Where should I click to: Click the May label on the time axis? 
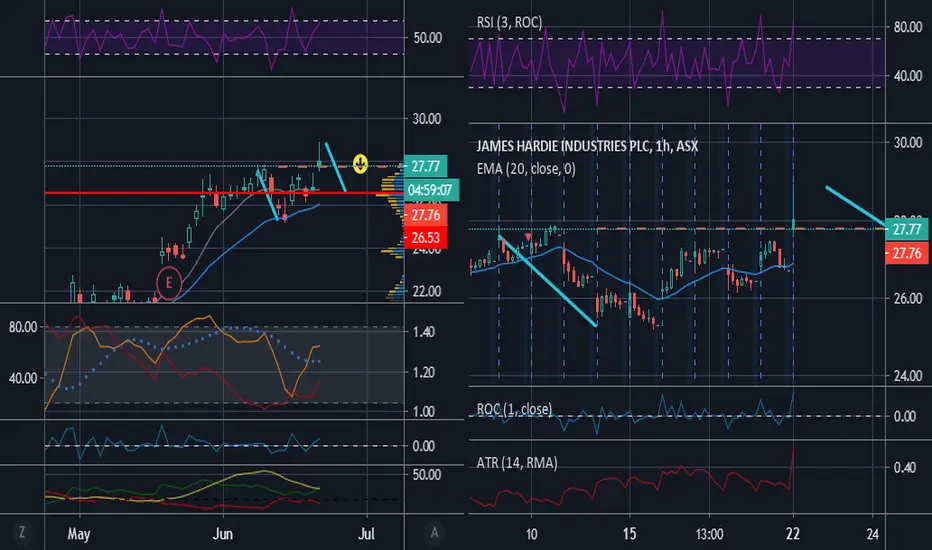[78, 534]
